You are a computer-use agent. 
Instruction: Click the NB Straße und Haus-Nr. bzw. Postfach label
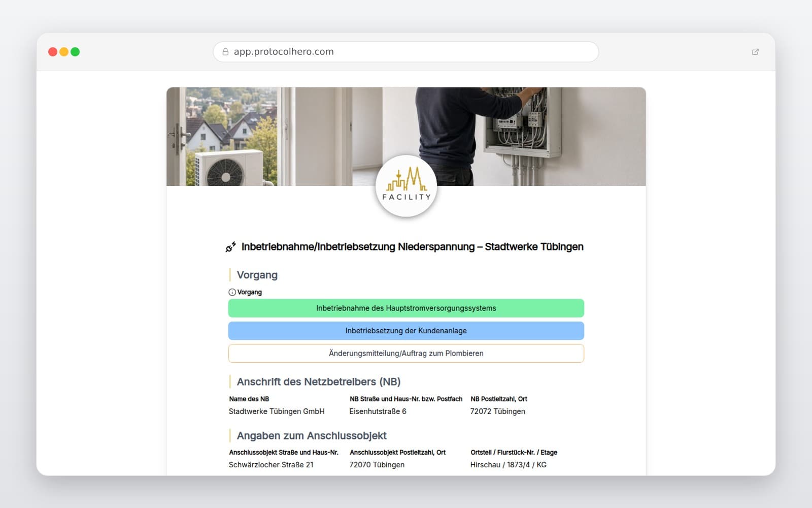[x=406, y=399]
